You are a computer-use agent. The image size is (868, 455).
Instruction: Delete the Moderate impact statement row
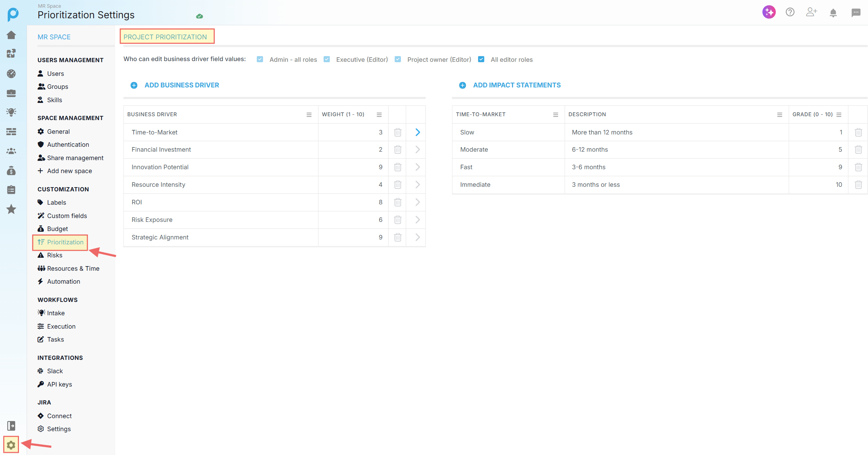tap(858, 150)
